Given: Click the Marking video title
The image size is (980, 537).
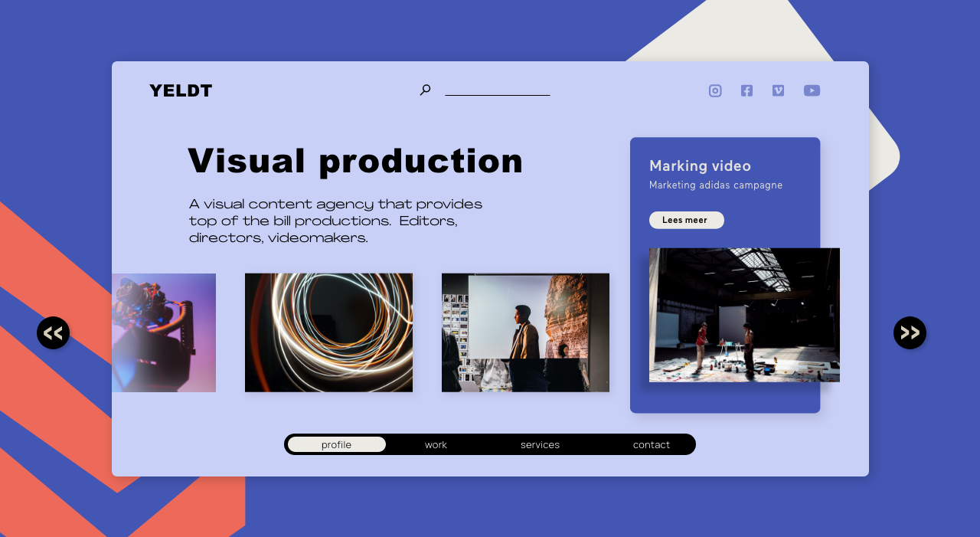Looking at the screenshot, I should (x=700, y=166).
